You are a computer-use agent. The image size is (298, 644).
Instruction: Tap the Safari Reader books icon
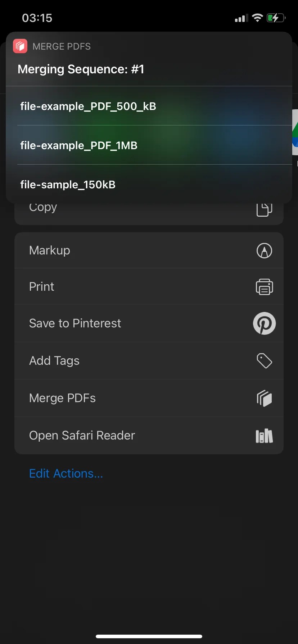[x=264, y=436]
